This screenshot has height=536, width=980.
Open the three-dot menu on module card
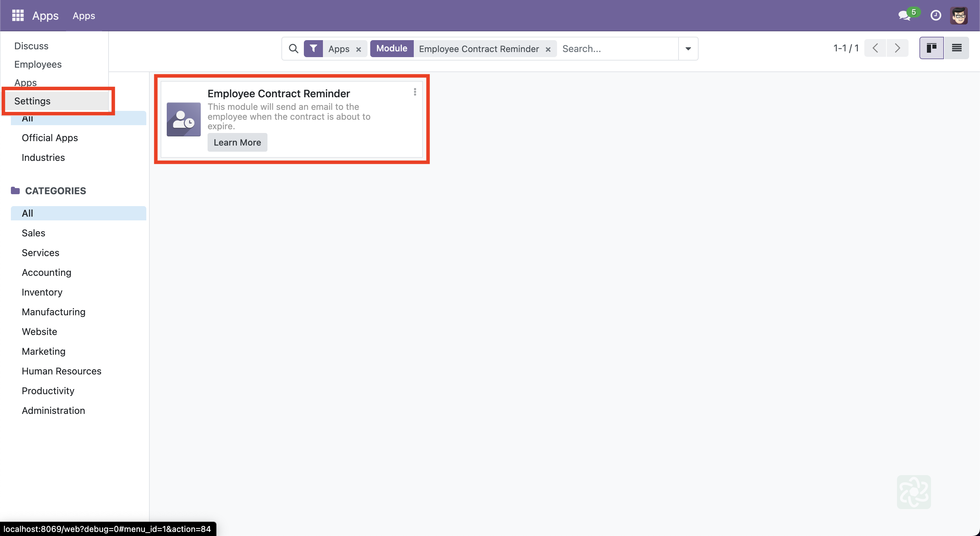point(415,92)
